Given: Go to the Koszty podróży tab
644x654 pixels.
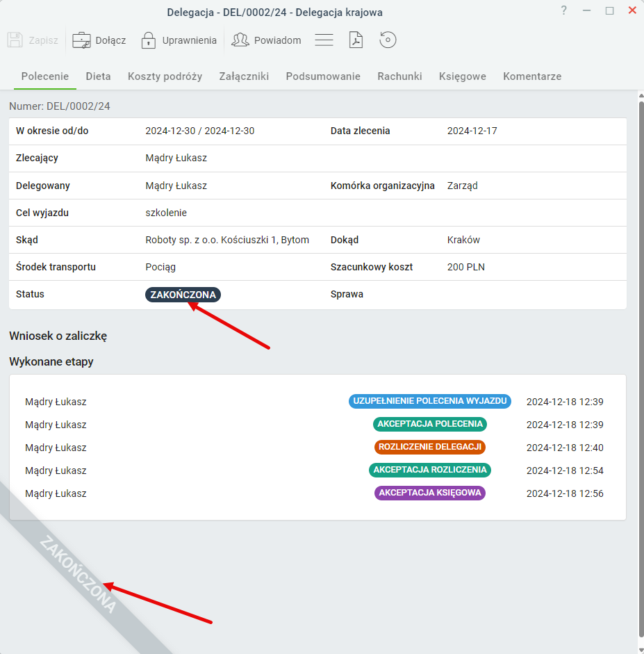Looking at the screenshot, I should pyautogui.click(x=165, y=76).
